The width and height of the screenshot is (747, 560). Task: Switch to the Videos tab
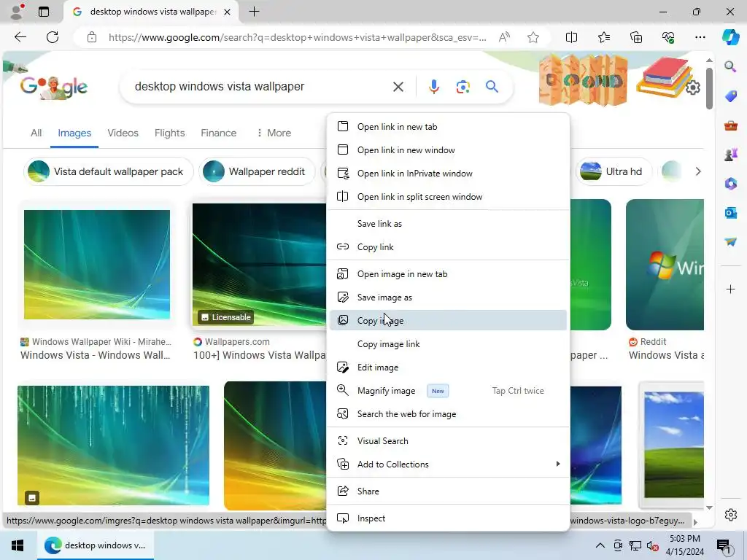(123, 133)
